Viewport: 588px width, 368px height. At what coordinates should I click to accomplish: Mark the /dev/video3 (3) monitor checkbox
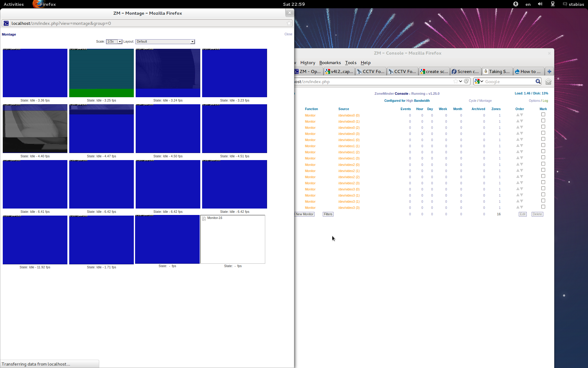pos(543,207)
